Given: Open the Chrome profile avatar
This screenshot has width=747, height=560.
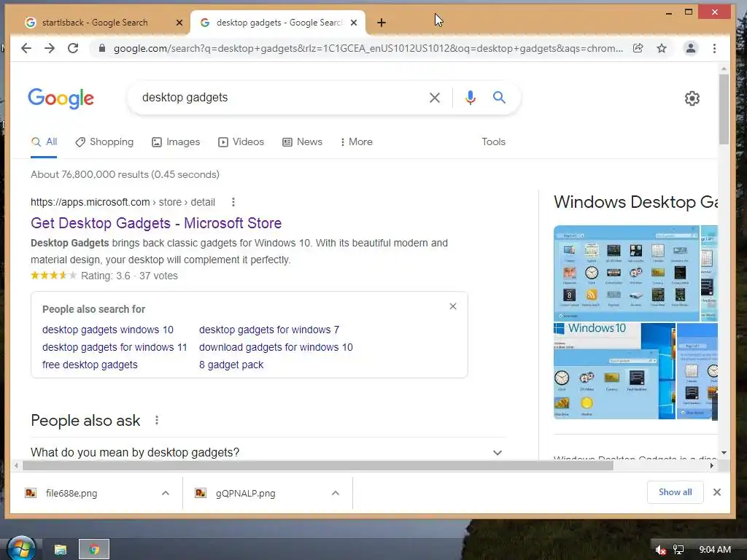Looking at the screenshot, I should [690, 48].
